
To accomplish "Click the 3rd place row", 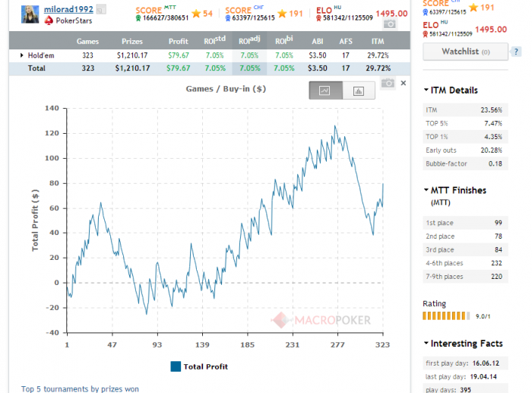I will click(465, 250).
